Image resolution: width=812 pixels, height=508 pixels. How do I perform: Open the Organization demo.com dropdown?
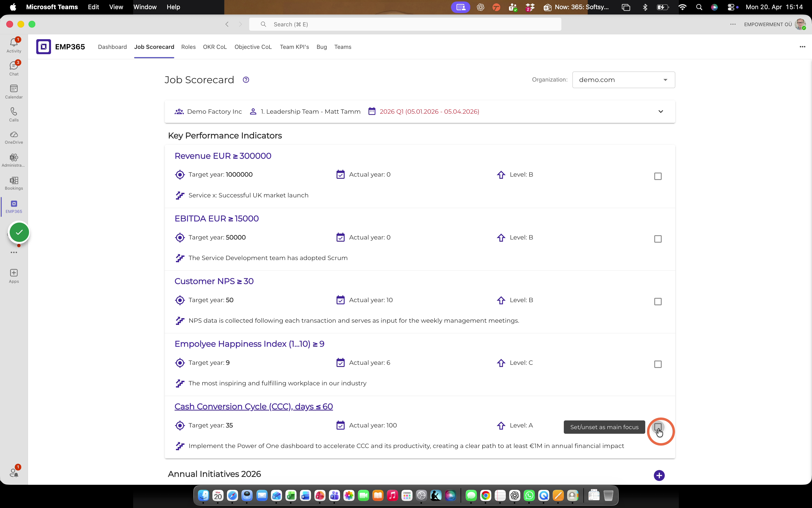coord(623,80)
